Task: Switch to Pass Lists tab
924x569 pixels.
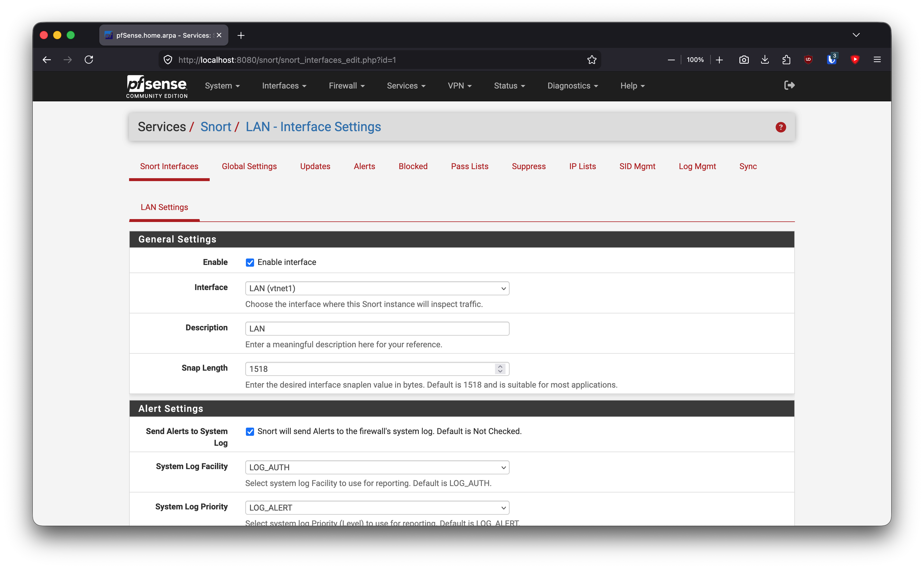Action: click(x=470, y=167)
